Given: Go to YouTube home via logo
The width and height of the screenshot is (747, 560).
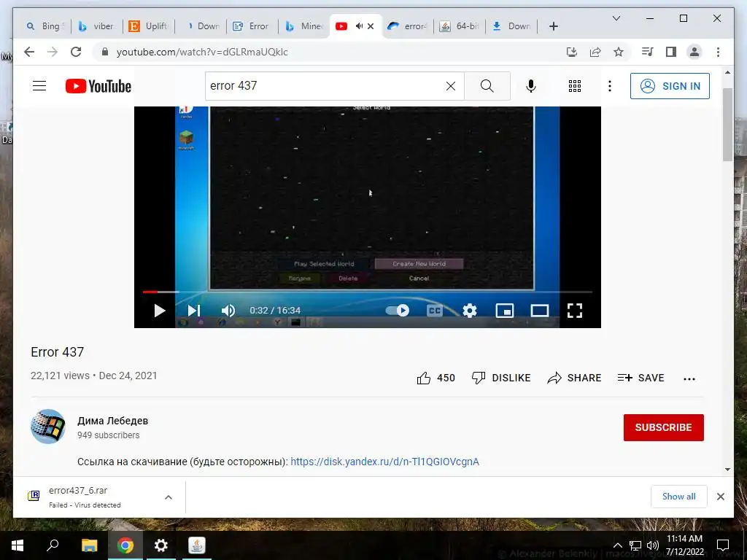Looking at the screenshot, I should [x=98, y=86].
